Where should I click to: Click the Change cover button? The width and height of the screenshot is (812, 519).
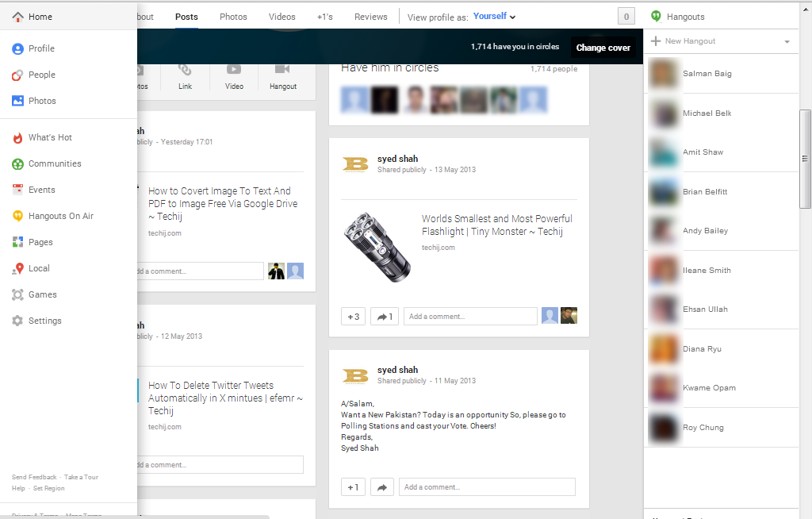(603, 48)
